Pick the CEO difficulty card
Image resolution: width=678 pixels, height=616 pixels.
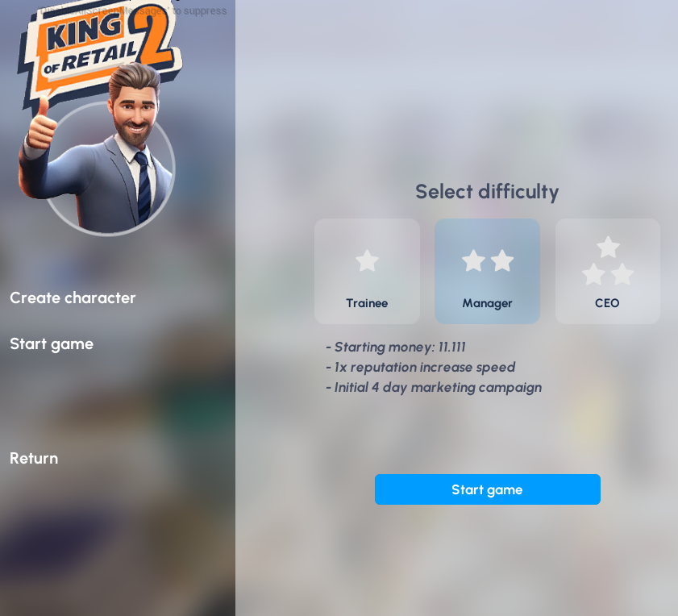pyautogui.click(x=608, y=271)
